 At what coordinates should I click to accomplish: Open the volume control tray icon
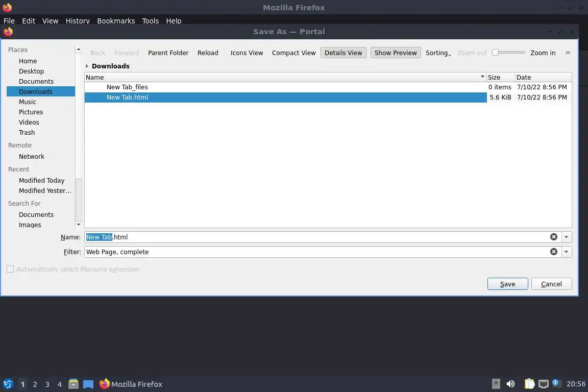pyautogui.click(x=510, y=384)
